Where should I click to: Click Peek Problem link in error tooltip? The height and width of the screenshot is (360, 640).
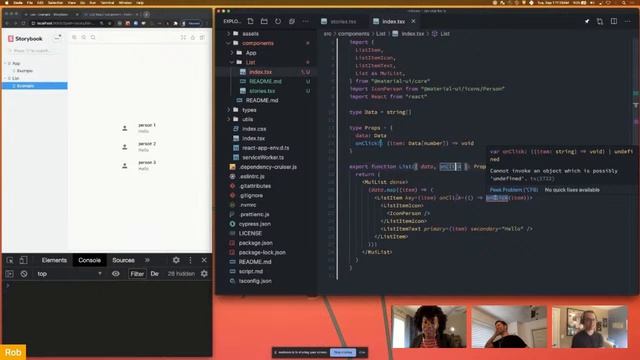[x=513, y=190]
